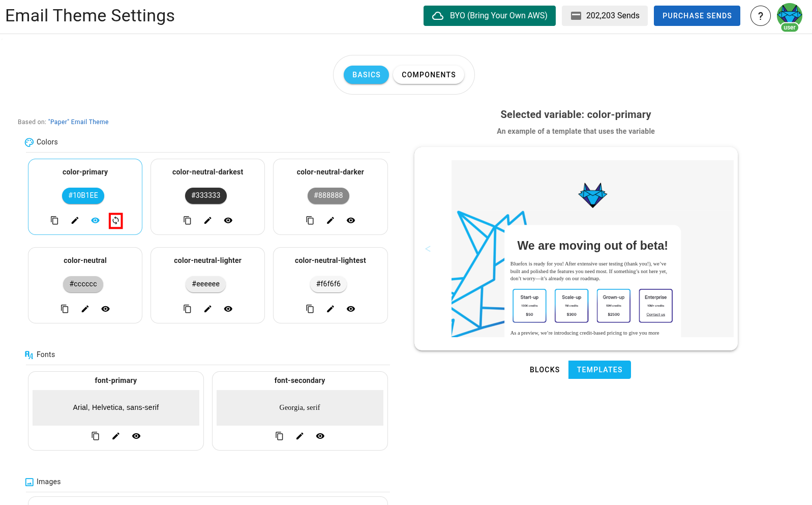Reset color-primary using the refresh icon

point(116,220)
